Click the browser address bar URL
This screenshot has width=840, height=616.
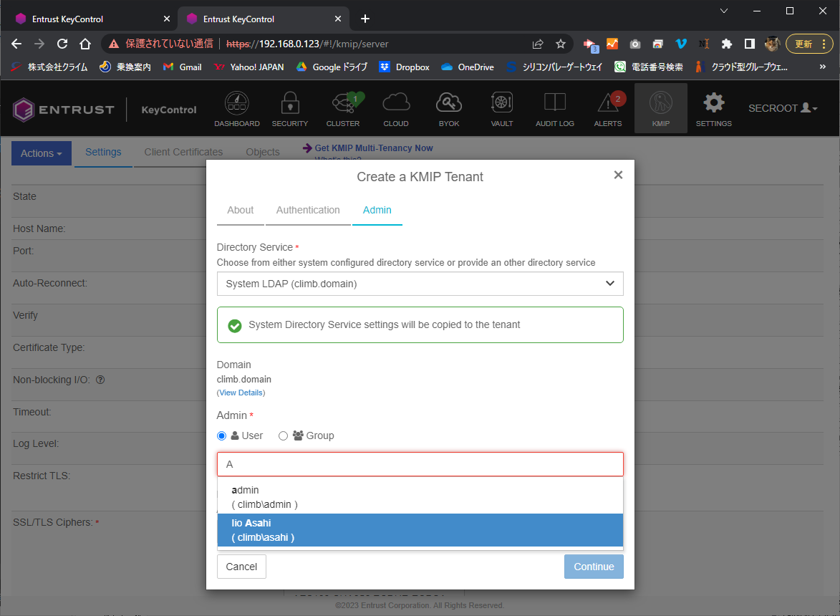click(x=307, y=44)
